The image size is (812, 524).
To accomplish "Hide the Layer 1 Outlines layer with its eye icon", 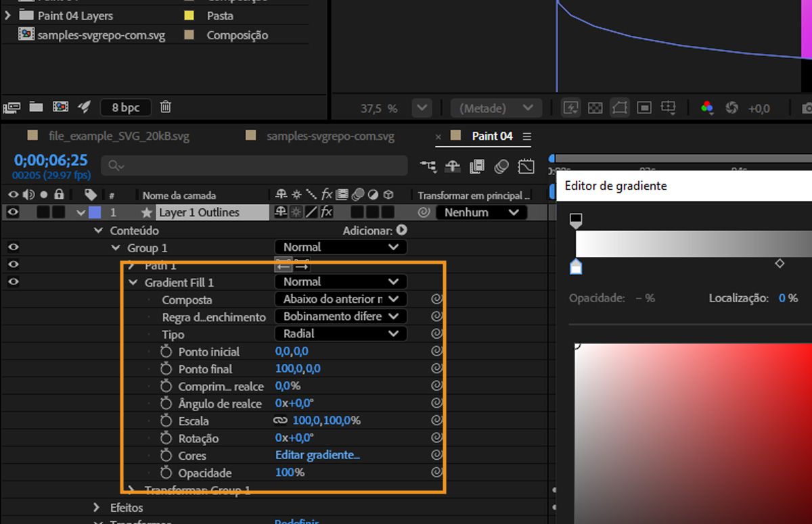I will [12, 212].
